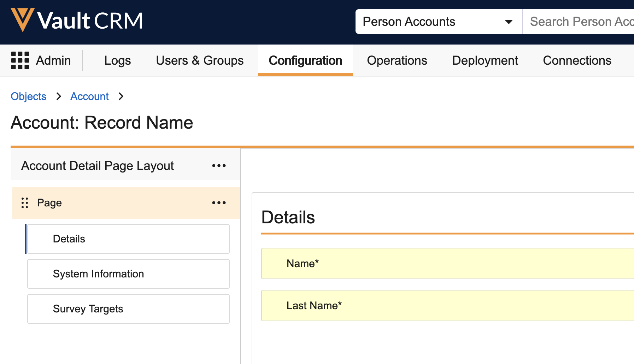Switch to the Connections tab
634x364 pixels.
click(x=577, y=60)
